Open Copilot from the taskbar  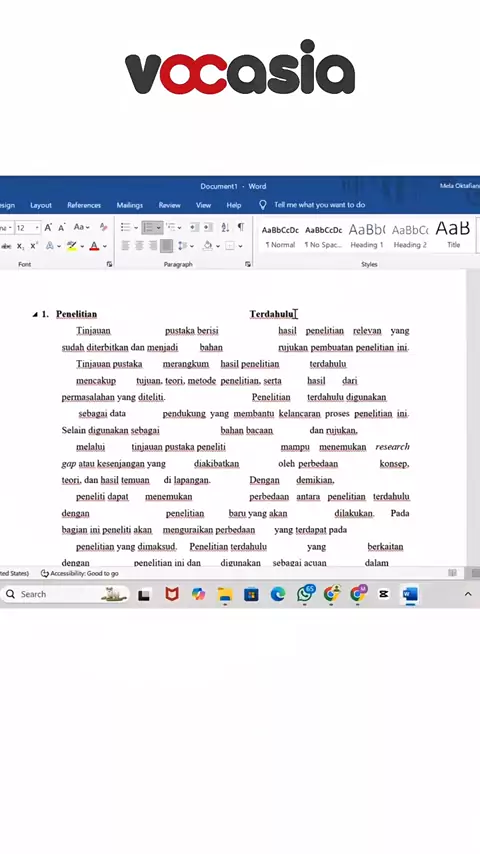198,594
